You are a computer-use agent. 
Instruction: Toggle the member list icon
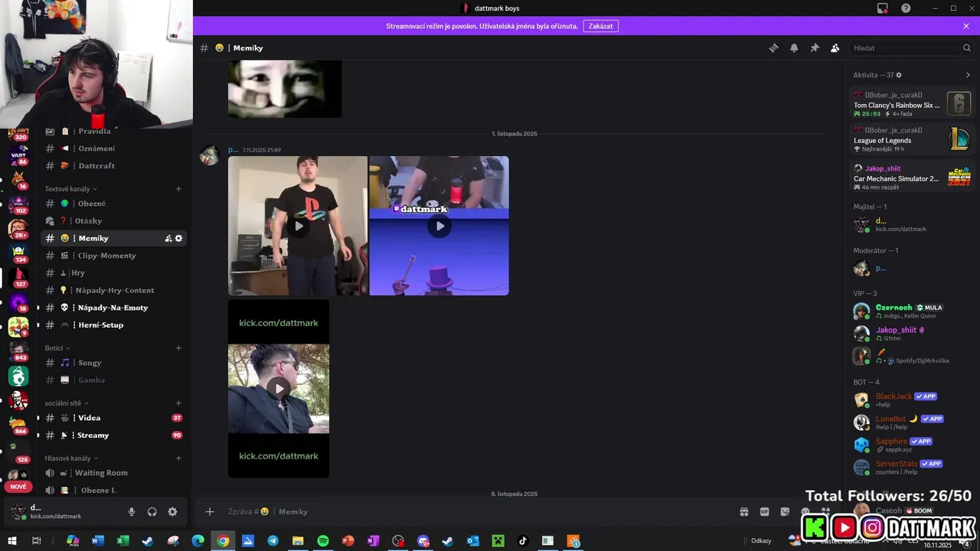click(835, 47)
